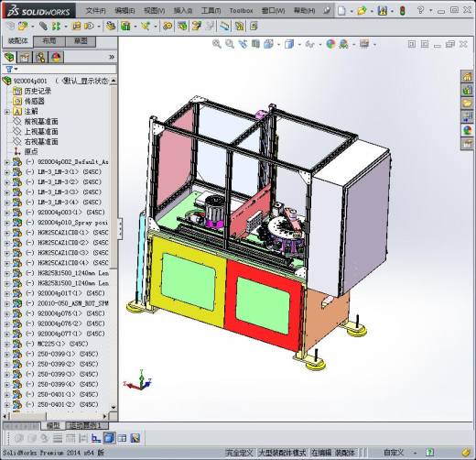Image resolution: width=476 pixels, height=460 pixels.
Task: Open the Appearances task pane color ball tab
Action: [x=467, y=130]
